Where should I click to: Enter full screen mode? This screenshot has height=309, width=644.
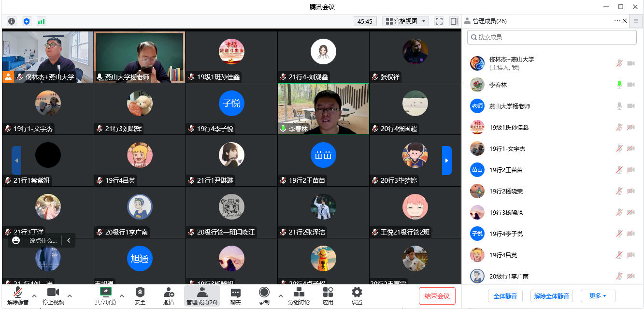point(439,21)
